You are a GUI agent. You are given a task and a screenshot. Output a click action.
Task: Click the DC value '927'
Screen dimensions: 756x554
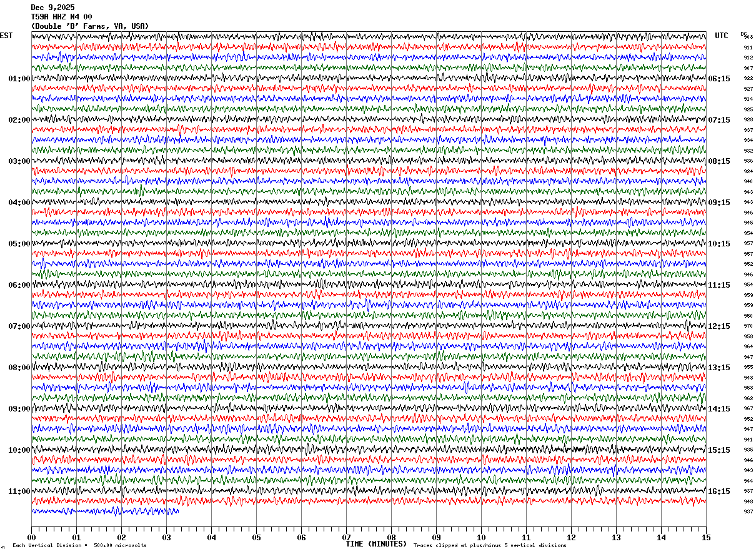[748, 89]
